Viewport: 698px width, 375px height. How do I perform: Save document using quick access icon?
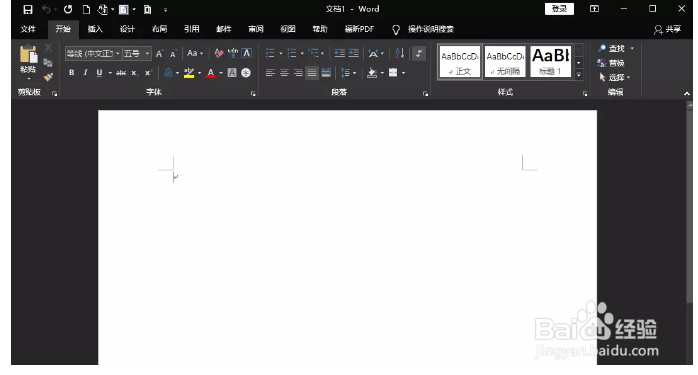point(28,9)
